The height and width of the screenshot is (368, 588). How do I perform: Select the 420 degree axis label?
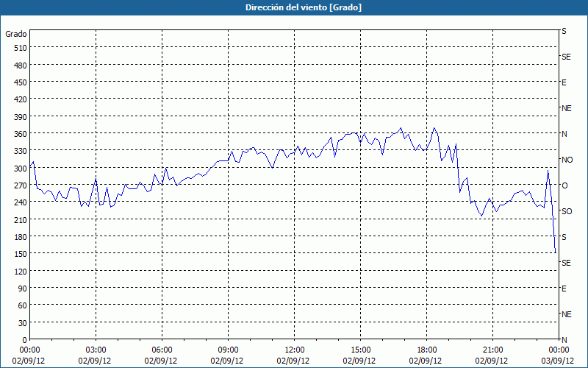(x=21, y=100)
